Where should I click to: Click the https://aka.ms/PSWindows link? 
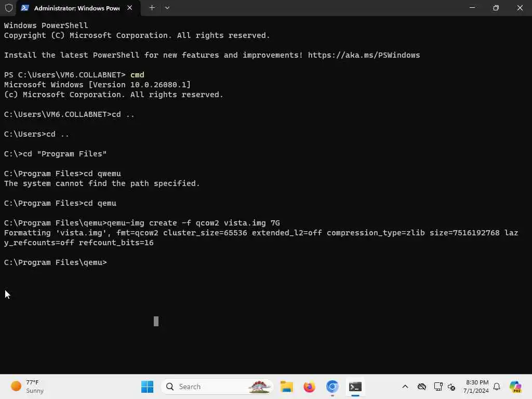click(x=364, y=55)
